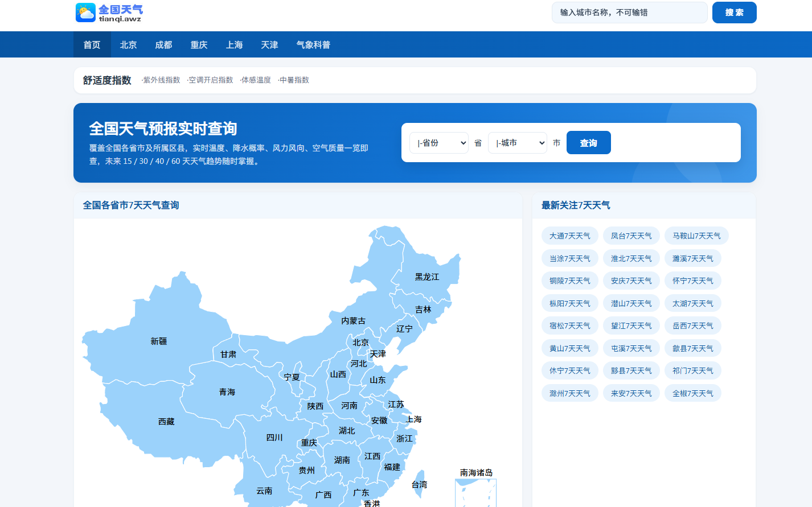Image resolution: width=812 pixels, height=507 pixels.
Task: Select 西藏 region on the map
Action: [166, 422]
